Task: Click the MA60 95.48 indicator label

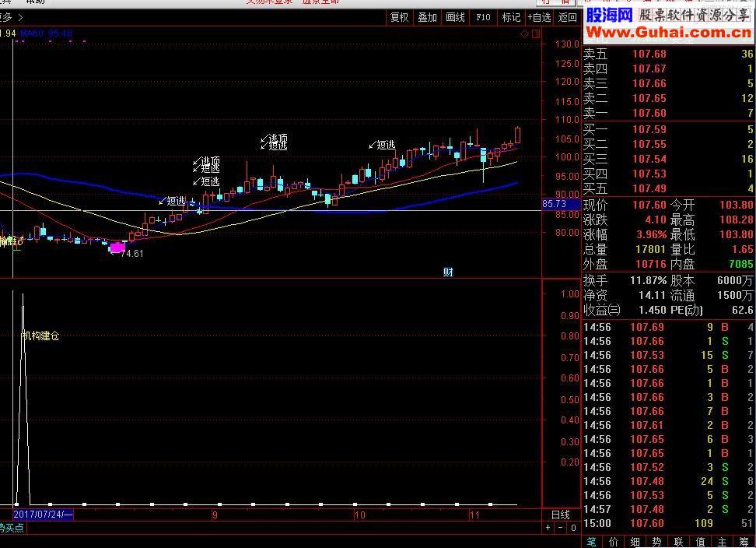Action: [47, 33]
